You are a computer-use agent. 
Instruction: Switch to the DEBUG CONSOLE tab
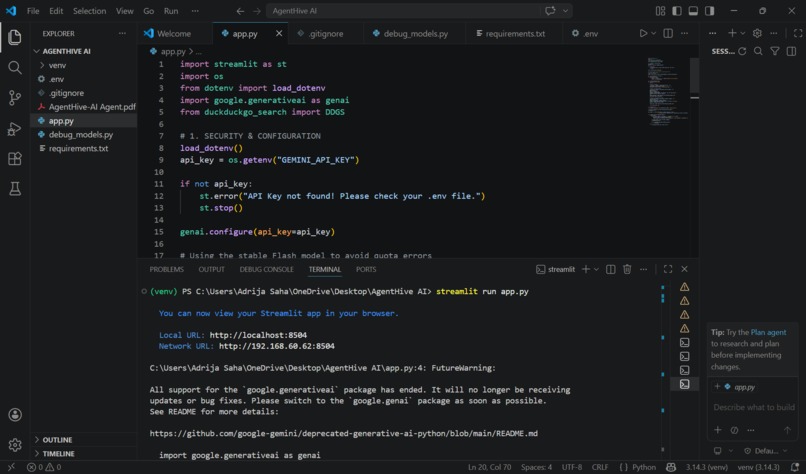pos(266,269)
